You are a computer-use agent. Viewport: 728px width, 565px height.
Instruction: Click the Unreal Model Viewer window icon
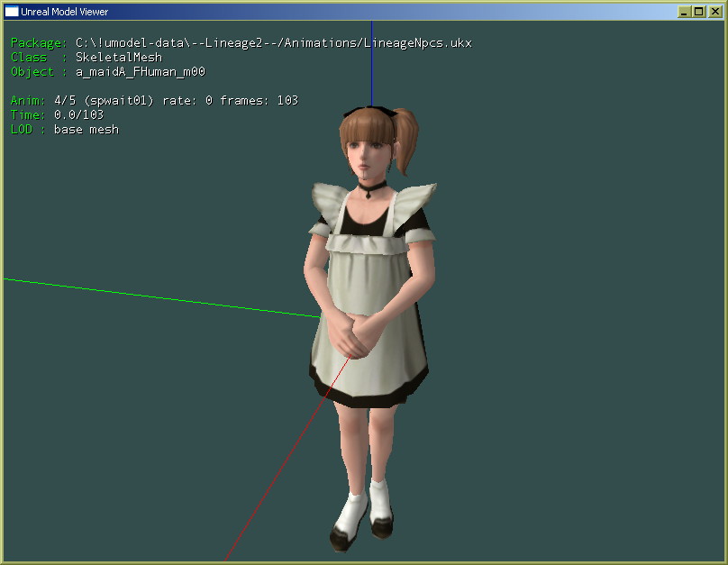coord(12,12)
